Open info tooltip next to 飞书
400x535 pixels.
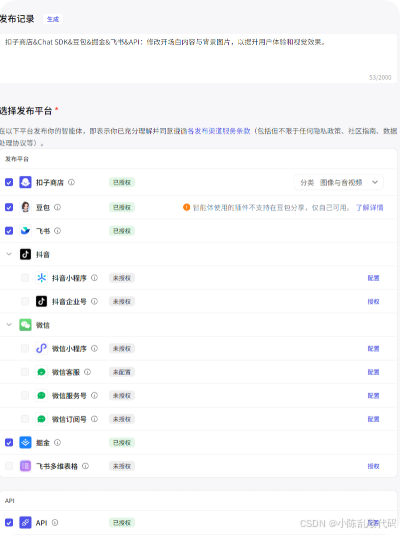coord(57,231)
